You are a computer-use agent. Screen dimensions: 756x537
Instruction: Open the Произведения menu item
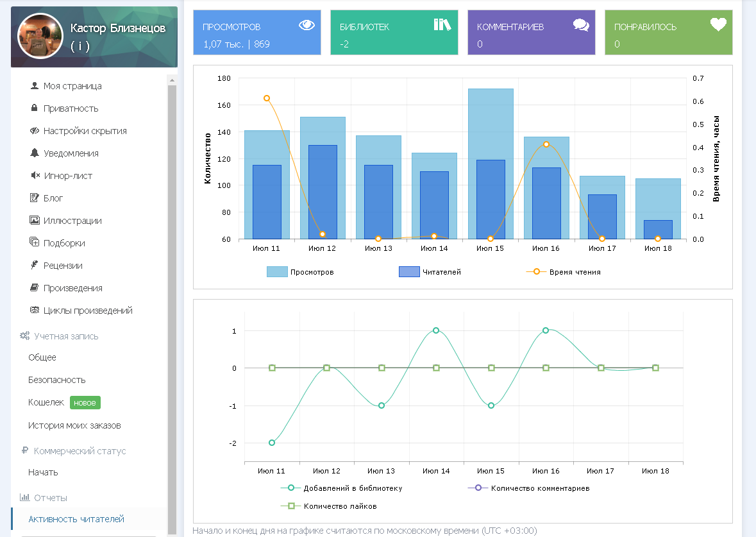(72, 288)
